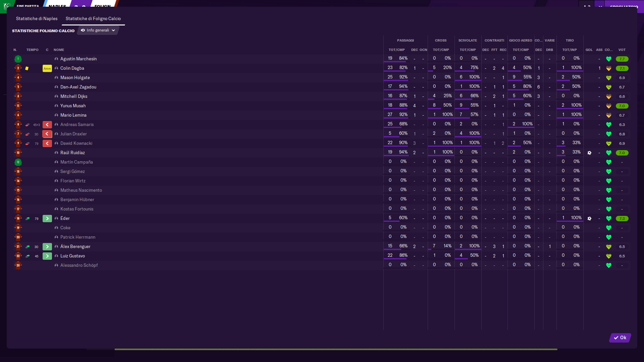Click the info icon beside Mason Holgate
Image resolution: width=644 pixels, height=362 pixels.
click(x=56, y=78)
